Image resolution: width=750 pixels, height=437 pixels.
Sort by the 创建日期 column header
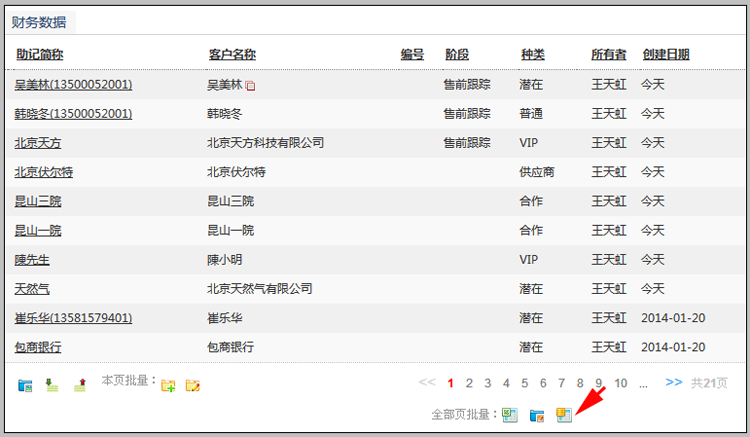tap(666, 55)
